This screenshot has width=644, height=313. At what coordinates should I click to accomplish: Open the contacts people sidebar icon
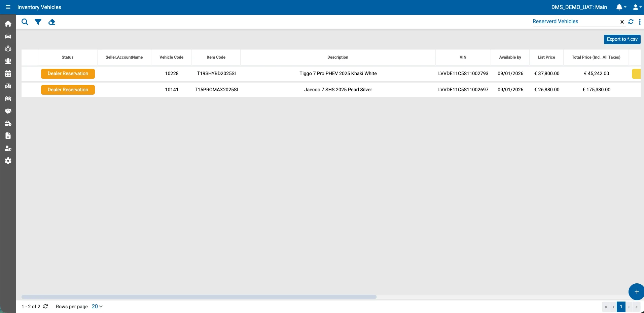[8, 61]
